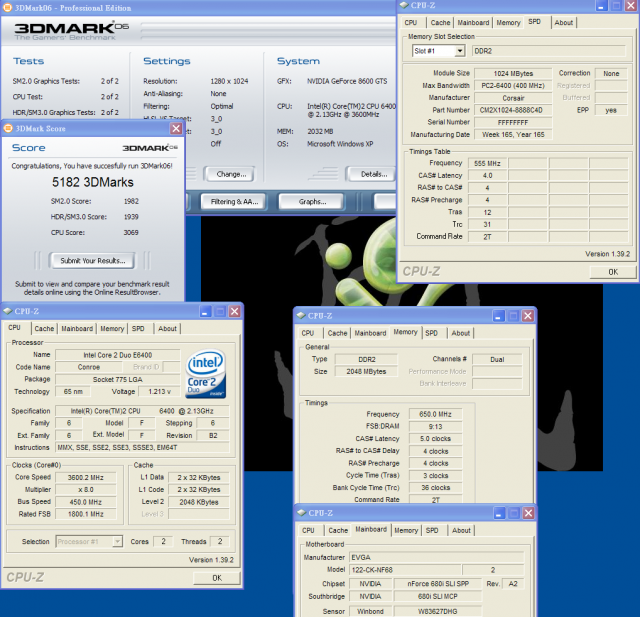Click OK in the CPU-Z SPD window
This screenshot has width=640, height=617.
click(613, 272)
